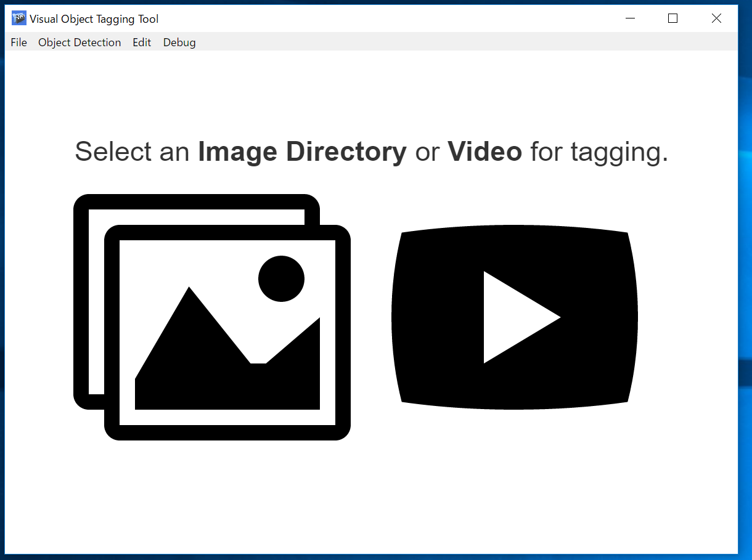Maximize the tagging tool window
The image size is (752, 560).
pyautogui.click(x=672, y=18)
